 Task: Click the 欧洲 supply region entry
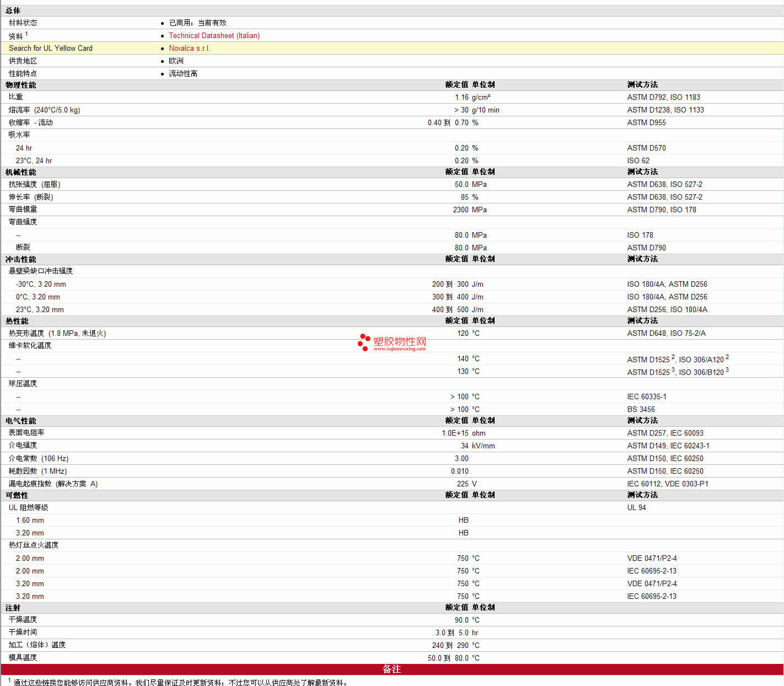point(176,61)
